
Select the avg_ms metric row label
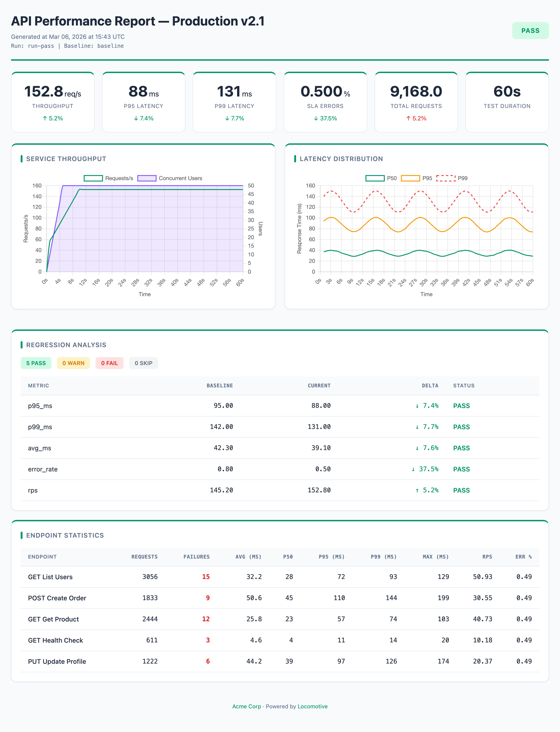(x=40, y=448)
